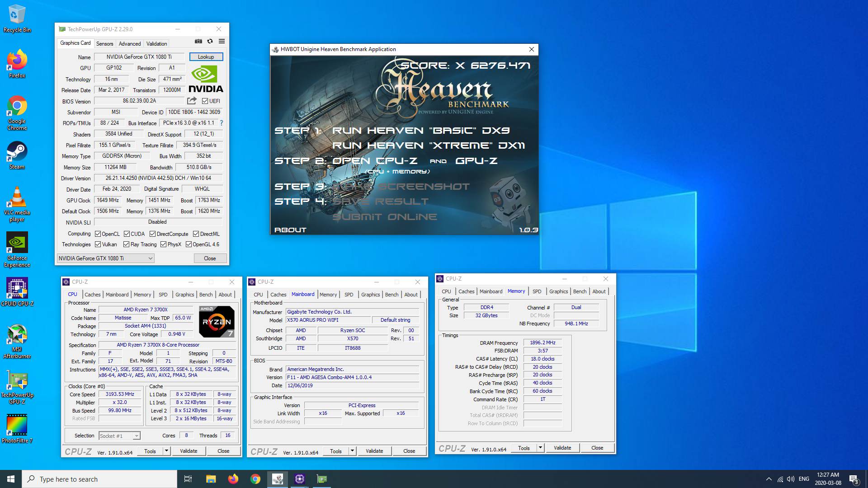
Task: Open Recycle Bin desktop icon
Action: 17,19
